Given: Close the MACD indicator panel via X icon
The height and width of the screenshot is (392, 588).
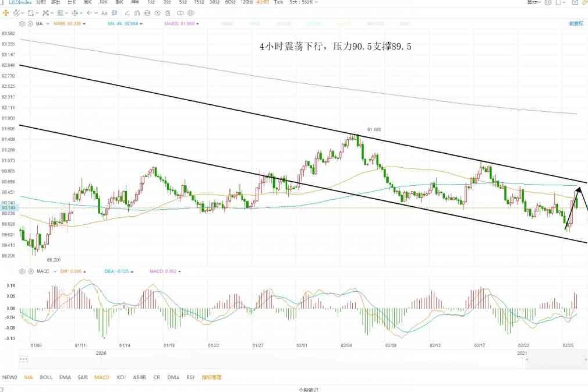Looking at the screenshot, I should [x=30, y=271].
